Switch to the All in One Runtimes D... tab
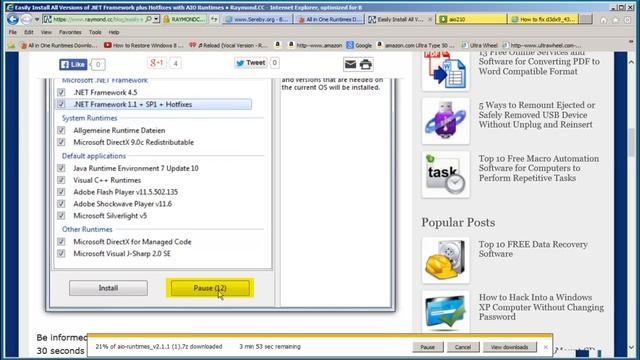 click(330, 19)
